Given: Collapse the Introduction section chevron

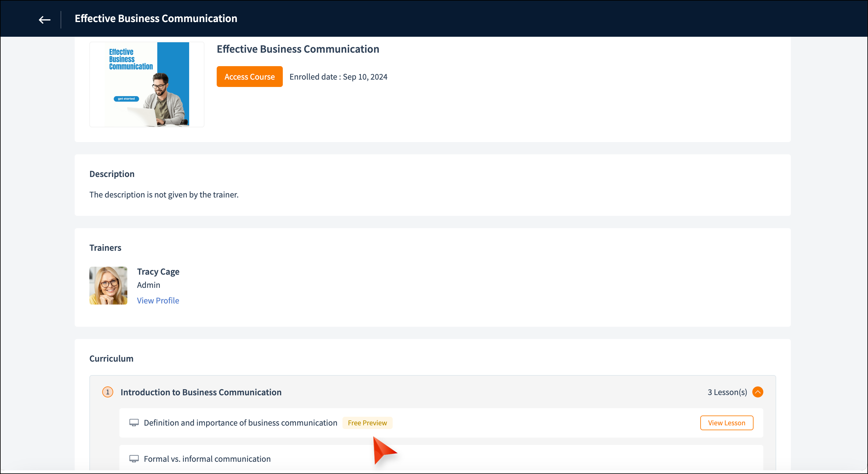Looking at the screenshot, I should point(758,392).
